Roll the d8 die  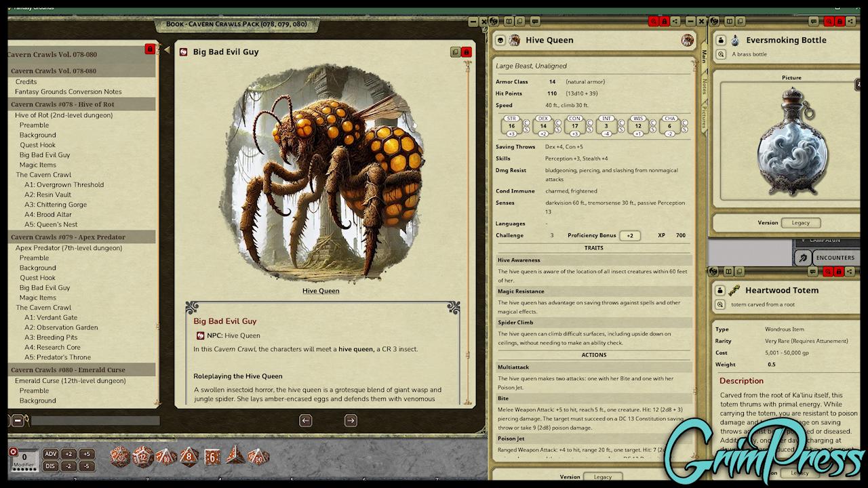(x=189, y=457)
